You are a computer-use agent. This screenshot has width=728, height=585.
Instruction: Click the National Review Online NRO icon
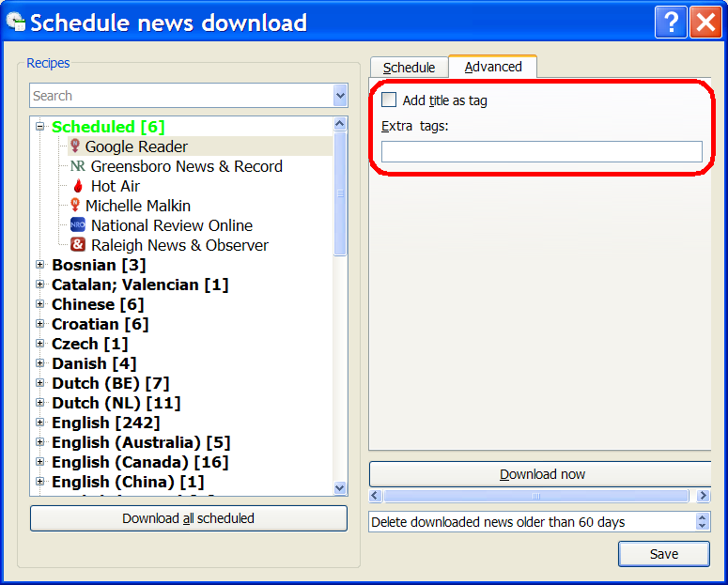point(78,224)
